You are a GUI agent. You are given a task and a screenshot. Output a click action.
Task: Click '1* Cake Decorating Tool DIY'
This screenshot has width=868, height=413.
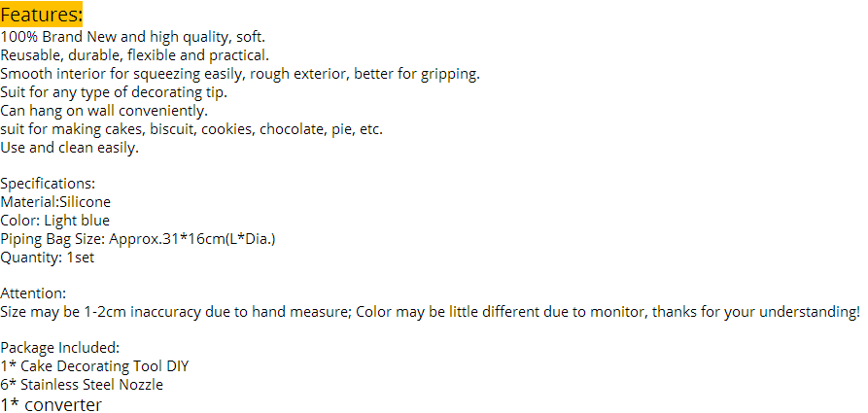pyautogui.click(x=94, y=366)
